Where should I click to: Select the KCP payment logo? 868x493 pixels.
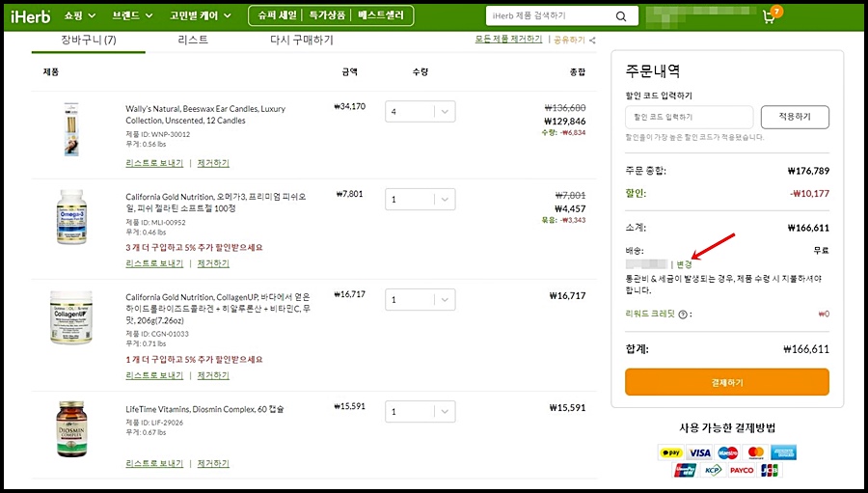713,470
